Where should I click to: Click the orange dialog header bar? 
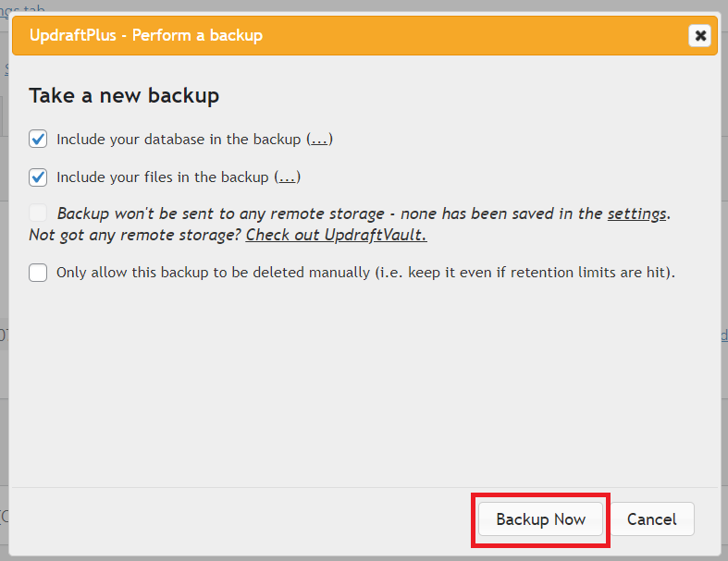point(463,36)
